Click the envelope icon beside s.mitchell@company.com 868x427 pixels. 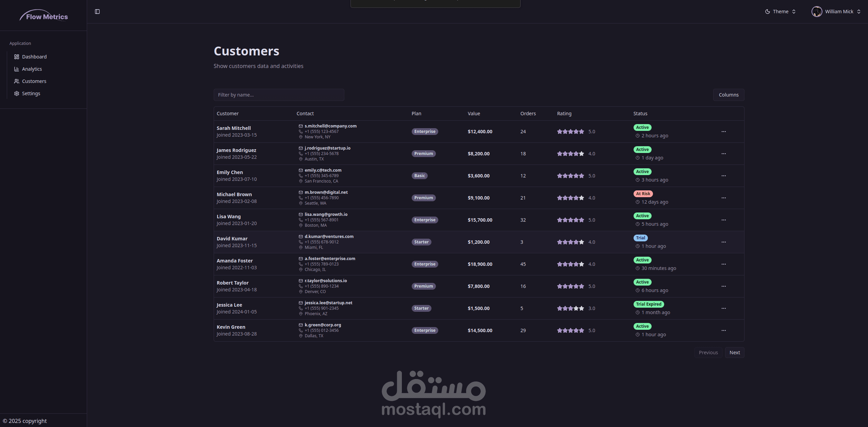click(x=300, y=126)
